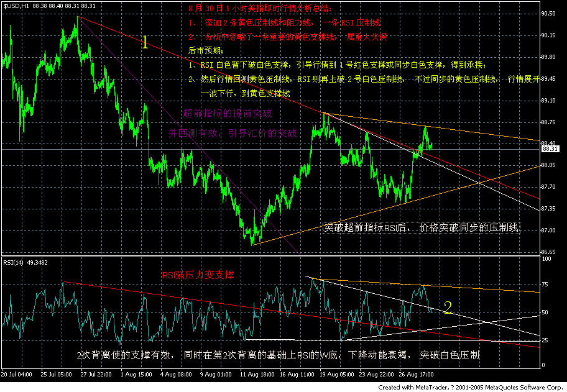
Task: Select the red text RSI强压力变支撑
Action: point(198,275)
